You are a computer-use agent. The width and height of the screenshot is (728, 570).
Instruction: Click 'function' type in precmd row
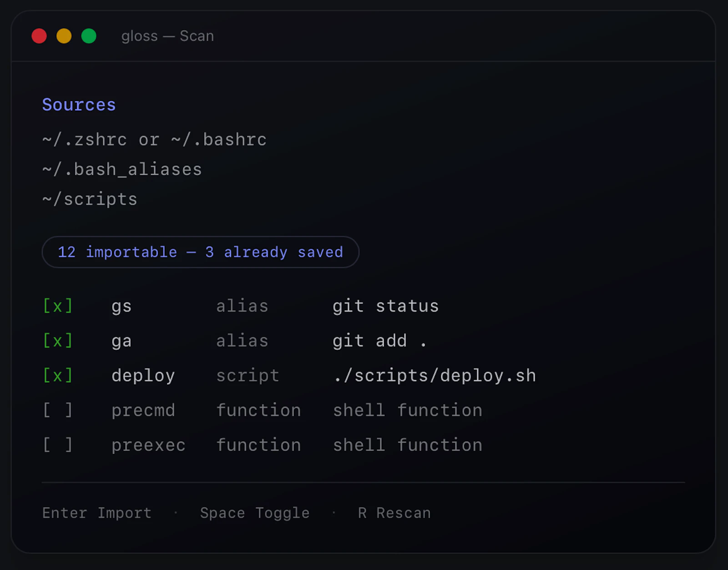coord(258,410)
